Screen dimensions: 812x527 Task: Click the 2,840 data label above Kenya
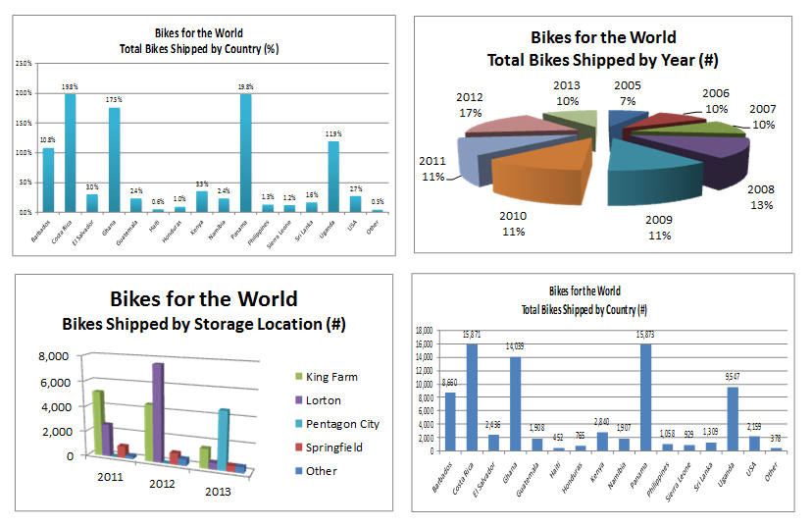click(602, 422)
